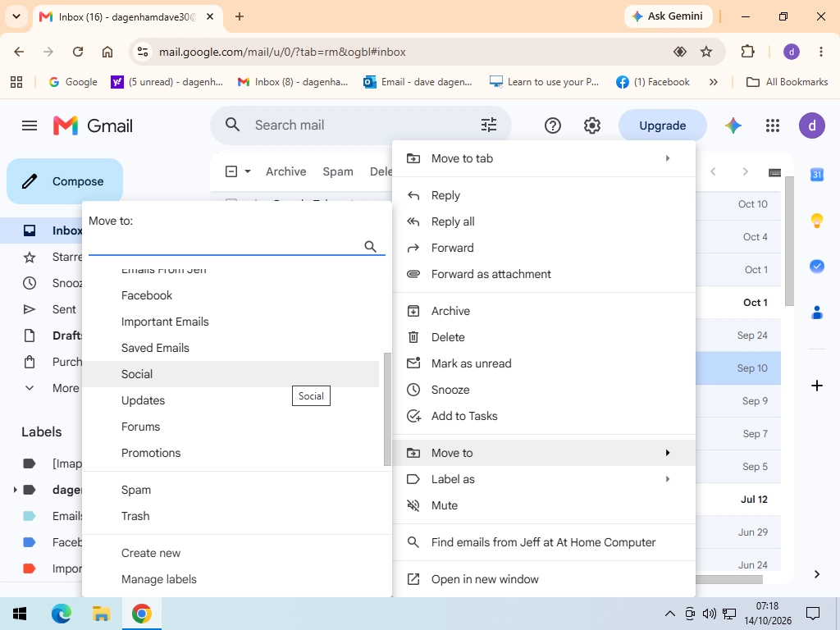Bookmark this page star icon
This screenshot has width=840, height=630.
coord(706,52)
